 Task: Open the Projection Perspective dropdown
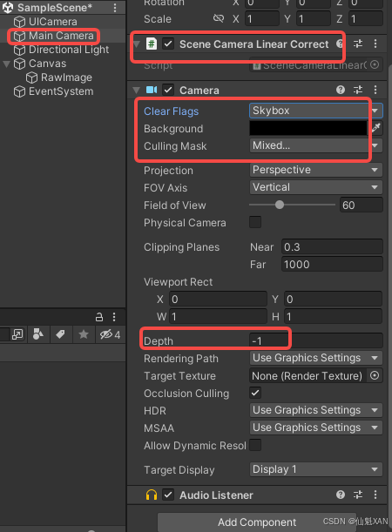(x=316, y=170)
